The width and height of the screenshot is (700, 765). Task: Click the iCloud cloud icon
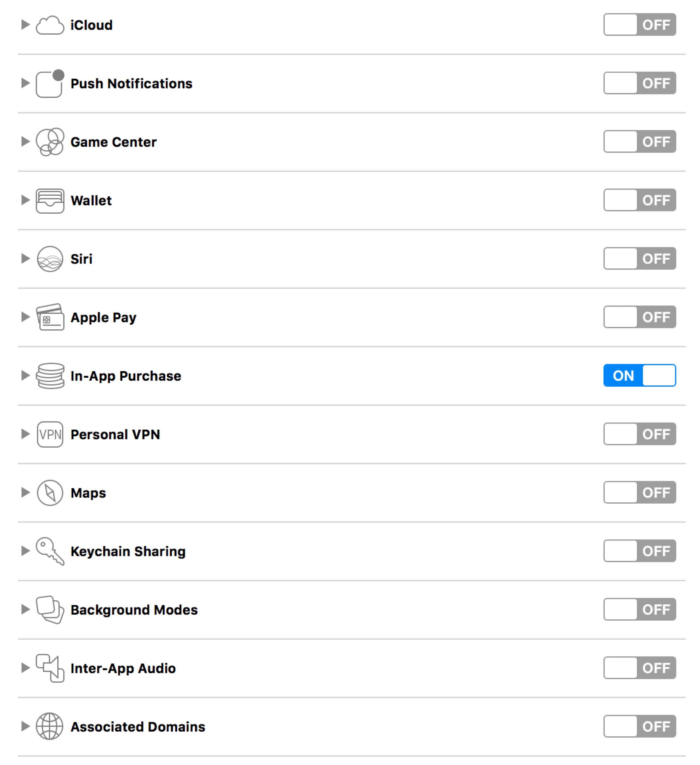coord(50,25)
